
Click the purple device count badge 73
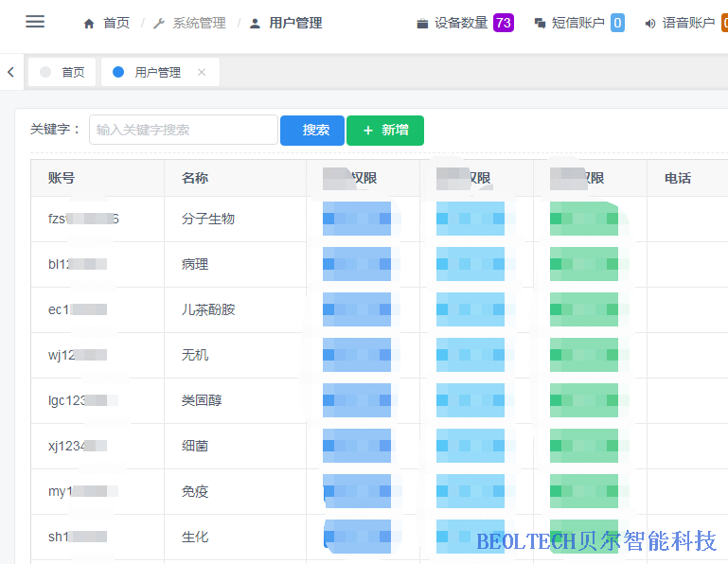(503, 23)
